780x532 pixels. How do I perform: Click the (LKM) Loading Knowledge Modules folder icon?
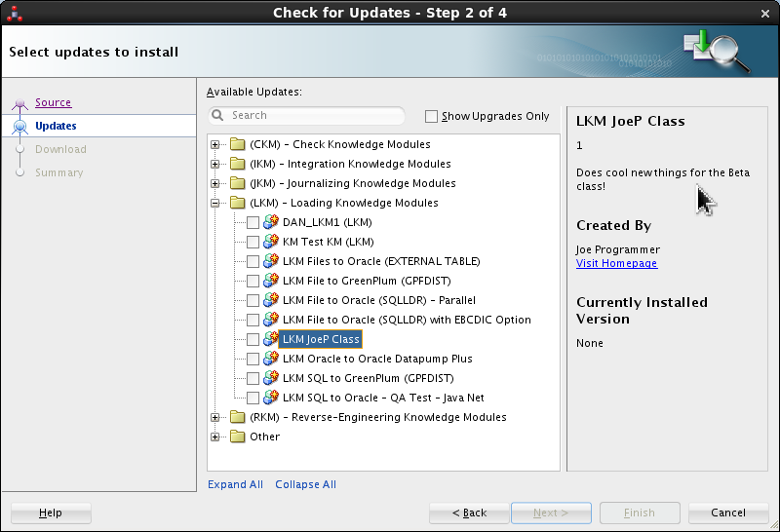click(x=237, y=203)
